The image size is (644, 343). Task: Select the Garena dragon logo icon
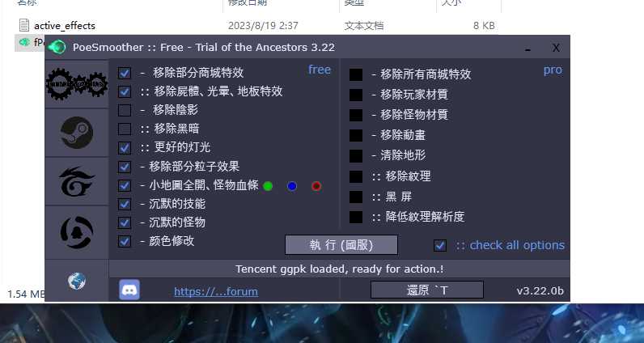click(77, 181)
